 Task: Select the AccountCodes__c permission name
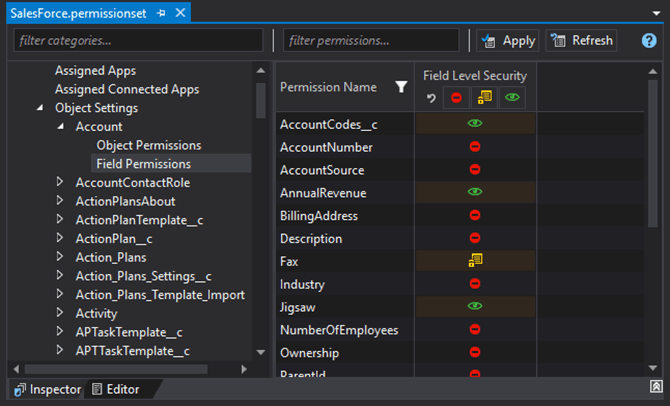tap(329, 124)
